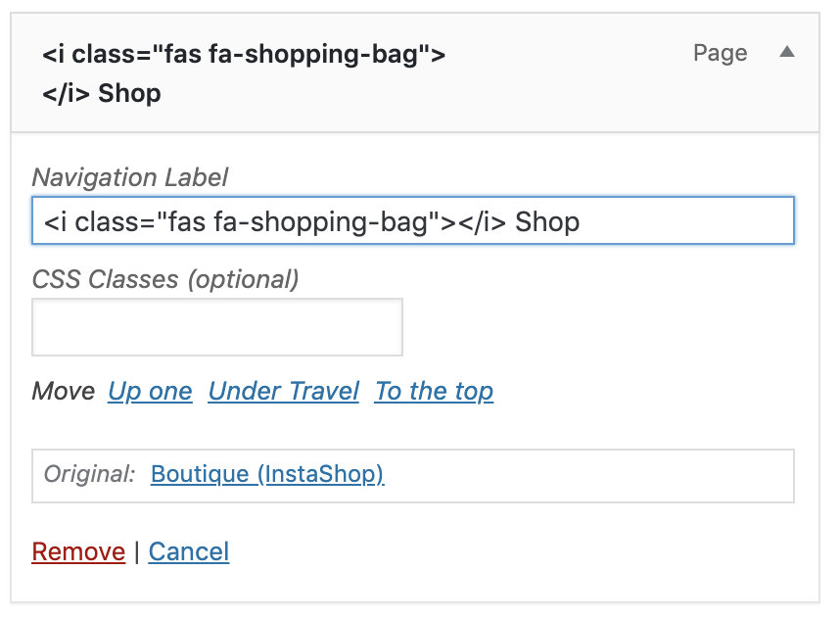Click the CSS Classes (optional) caption

click(x=164, y=279)
